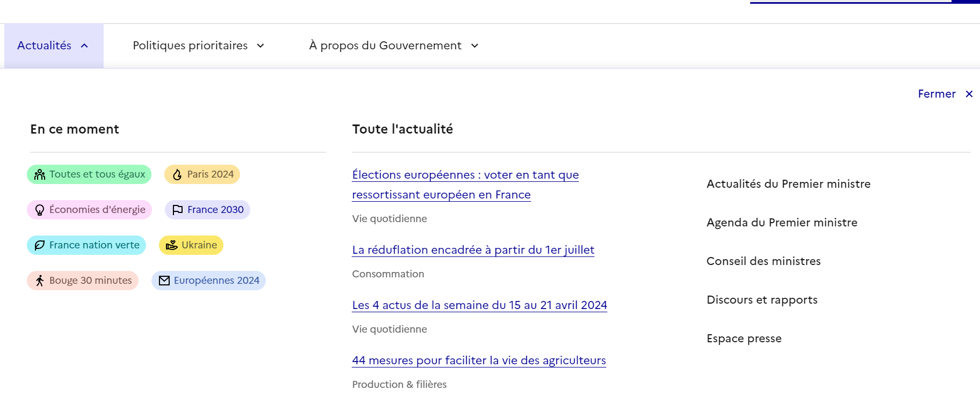
Task: Click the Toute l'actualité heading
Action: click(x=403, y=129)
